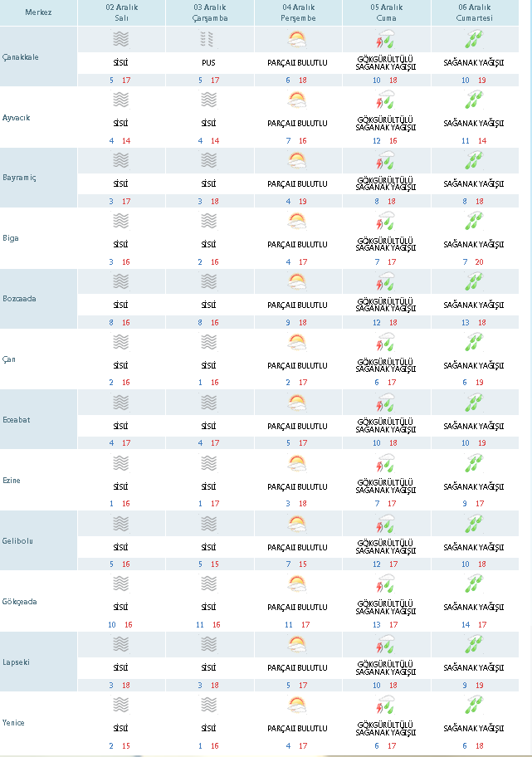The width and height of the screenshot is (532, 757).
Task: Select the 06 Aralık Cumartesi column header
Action: (474, 12)
